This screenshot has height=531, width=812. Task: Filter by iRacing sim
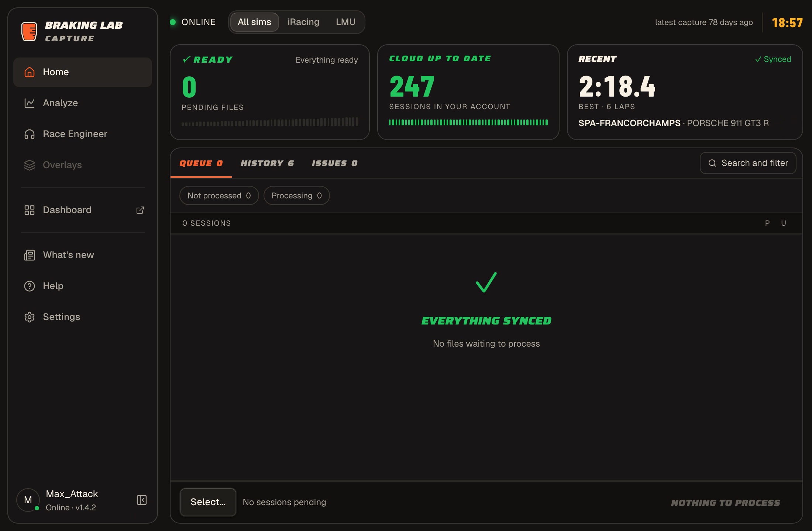pyautogui.click(x=303, y=22)
